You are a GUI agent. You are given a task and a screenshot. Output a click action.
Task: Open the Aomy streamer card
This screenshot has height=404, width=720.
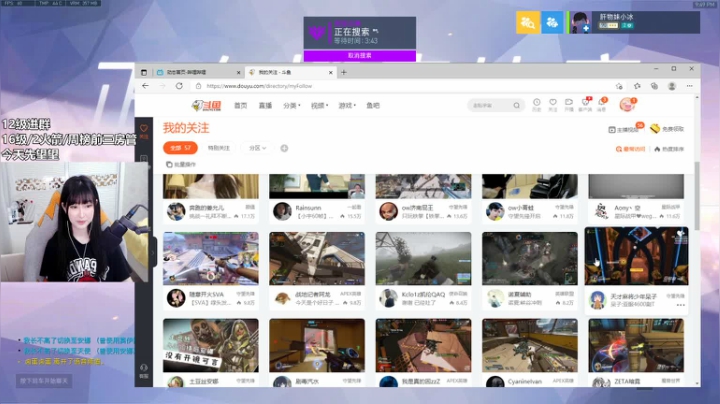coord(636,199)
